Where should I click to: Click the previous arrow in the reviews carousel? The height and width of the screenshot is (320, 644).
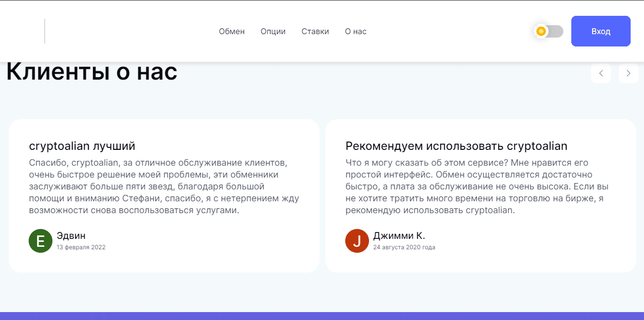(601, 73)
